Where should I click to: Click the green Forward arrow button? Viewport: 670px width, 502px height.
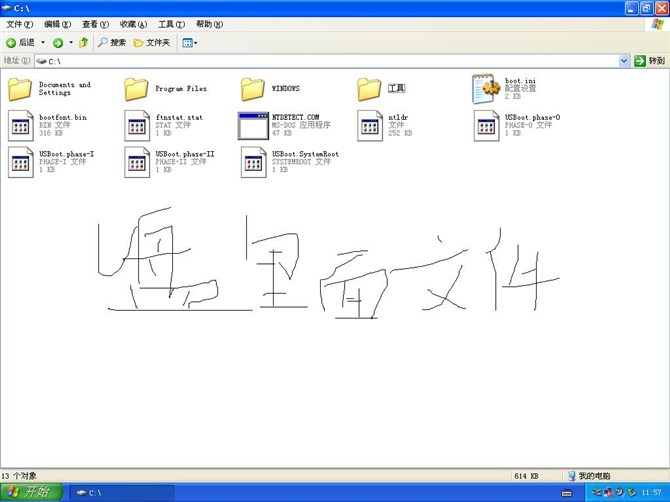tap(58, 43)
